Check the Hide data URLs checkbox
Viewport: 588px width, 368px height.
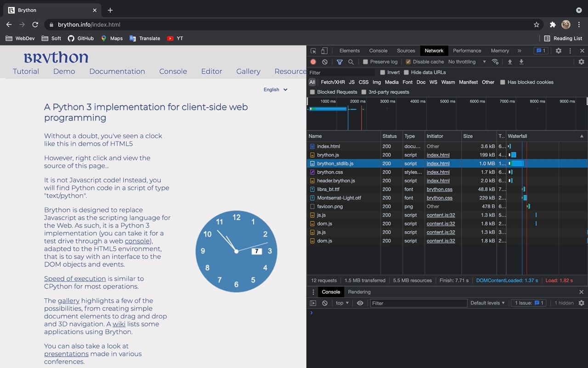(x=406, y=72)
